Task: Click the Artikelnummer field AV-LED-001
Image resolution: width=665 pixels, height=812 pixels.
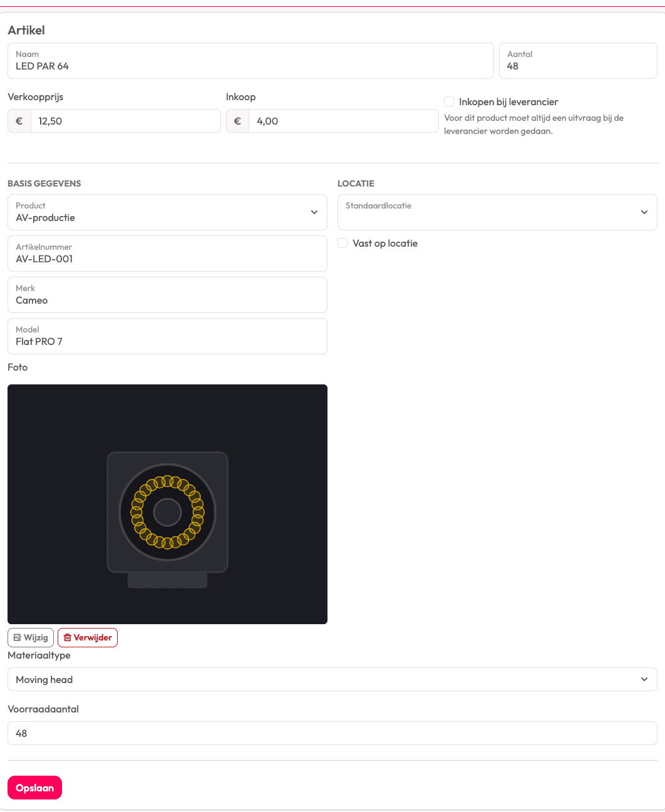Action: pyautogui.click(x=167, y=254)
